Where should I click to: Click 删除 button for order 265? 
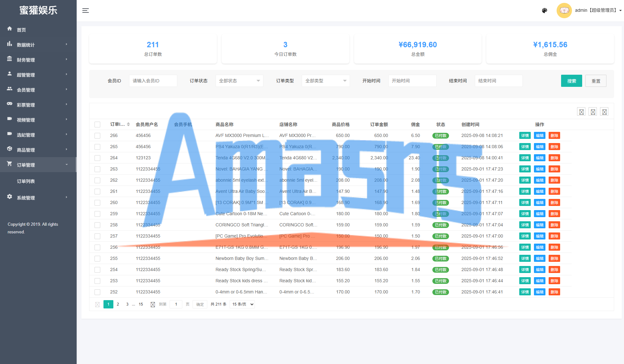(554, 147)
